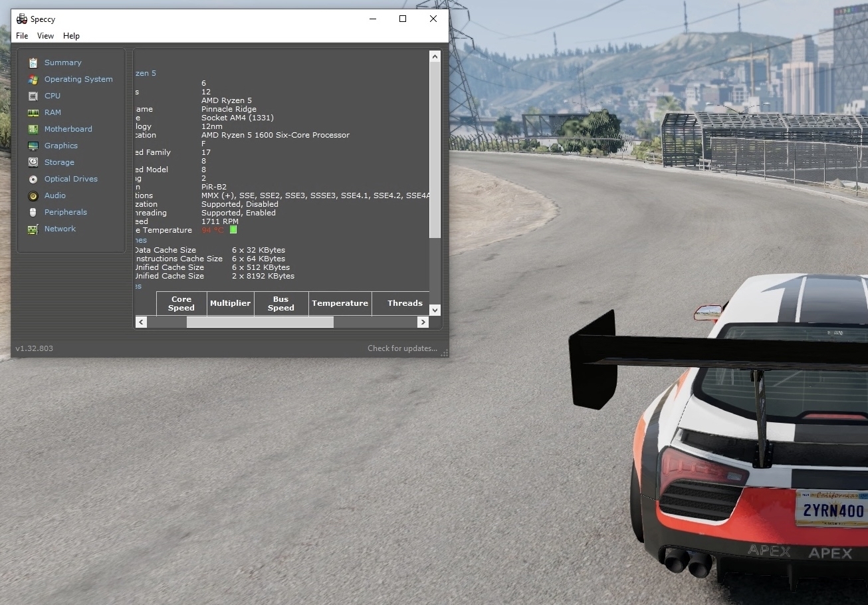Click the AMD Ryzen 5 1600 Six-Core Processor text
This screenshot has height=605, width=868.
coord(275,135)
